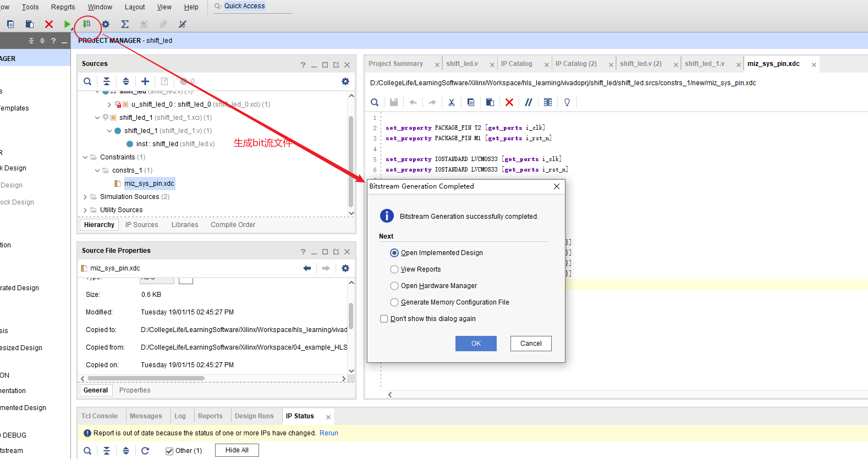Expand Utility Sources folder

(x=85, y=210)
